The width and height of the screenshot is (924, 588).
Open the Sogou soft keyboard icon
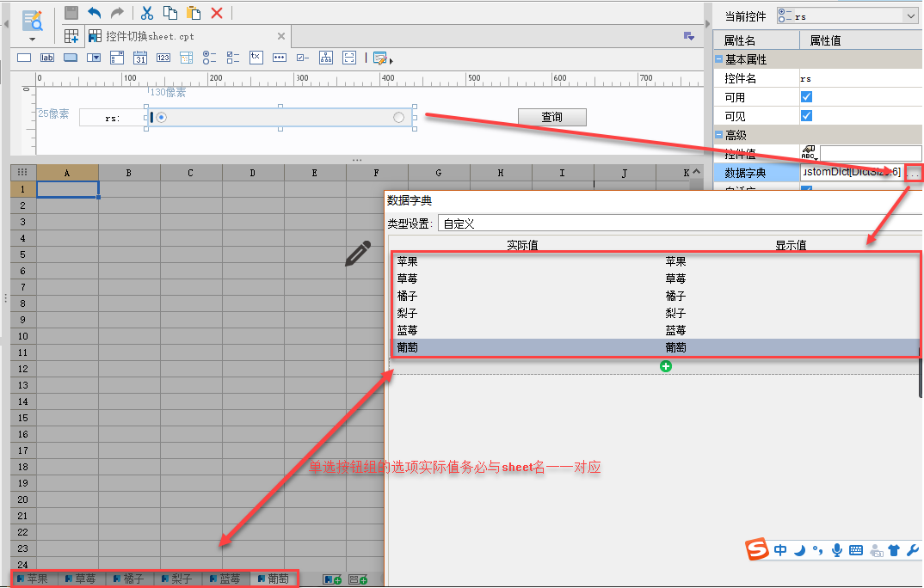click(856, 550)
